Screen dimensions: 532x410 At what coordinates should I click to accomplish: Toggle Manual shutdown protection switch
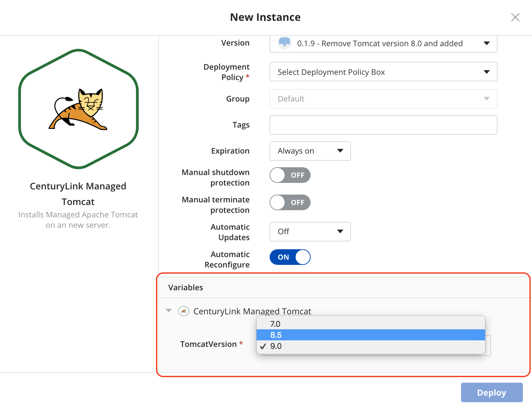[290, 175]
